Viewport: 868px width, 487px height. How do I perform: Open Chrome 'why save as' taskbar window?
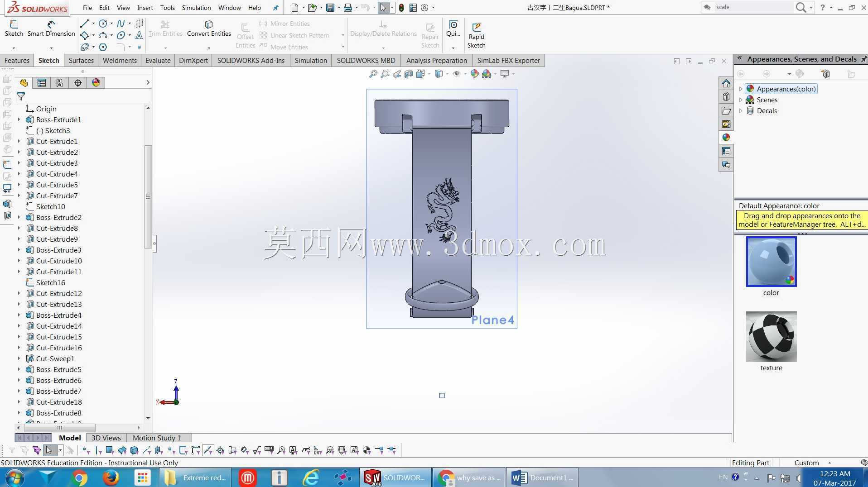[x=468, y=477]
